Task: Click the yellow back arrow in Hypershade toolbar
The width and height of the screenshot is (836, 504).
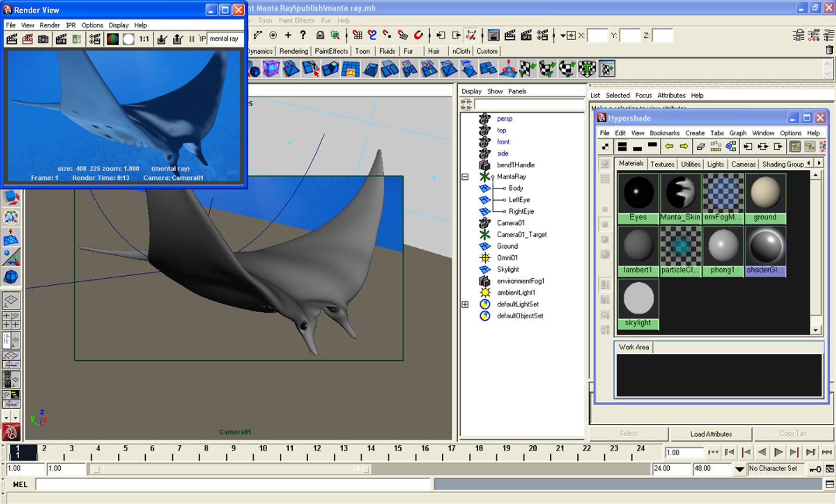Action: 669,147
